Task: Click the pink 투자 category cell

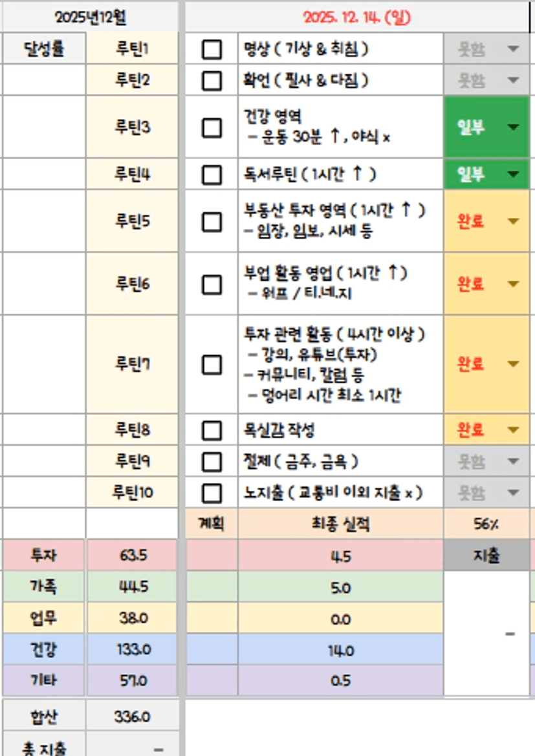Action: [x=44, y=556]
